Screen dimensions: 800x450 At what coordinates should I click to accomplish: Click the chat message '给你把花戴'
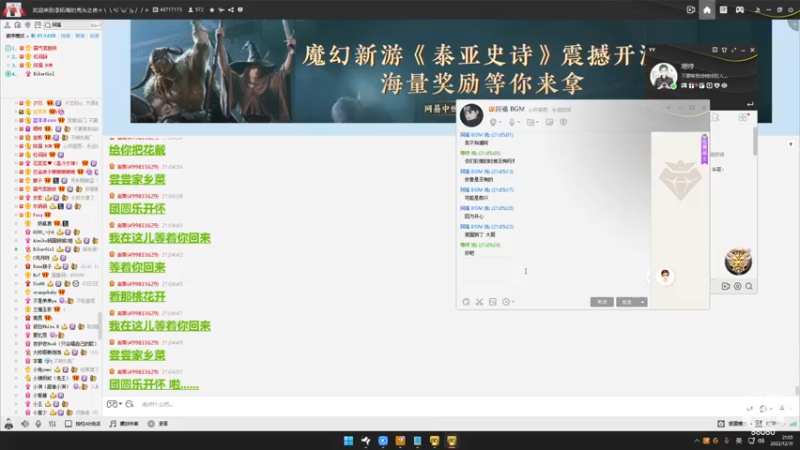[137, 151]
